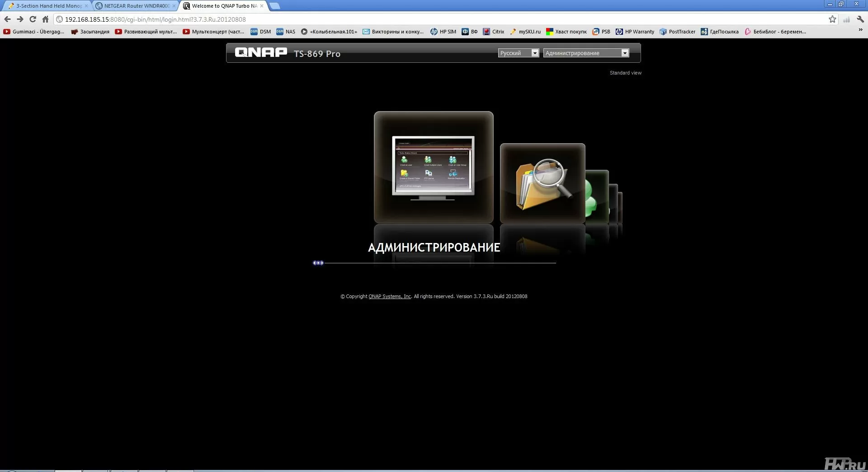Select the Web File Manager folder tile
This screenshot has width=868, height=472.
pos(542,183)
